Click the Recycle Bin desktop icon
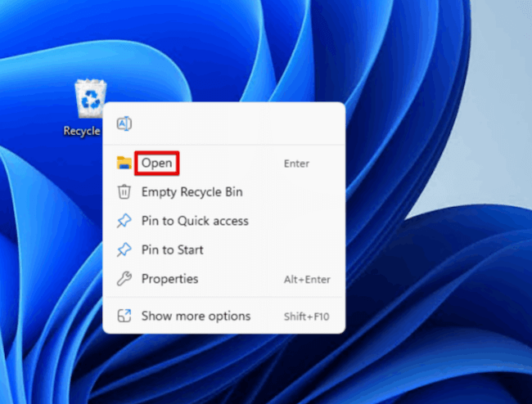 [x=88, y=100]
